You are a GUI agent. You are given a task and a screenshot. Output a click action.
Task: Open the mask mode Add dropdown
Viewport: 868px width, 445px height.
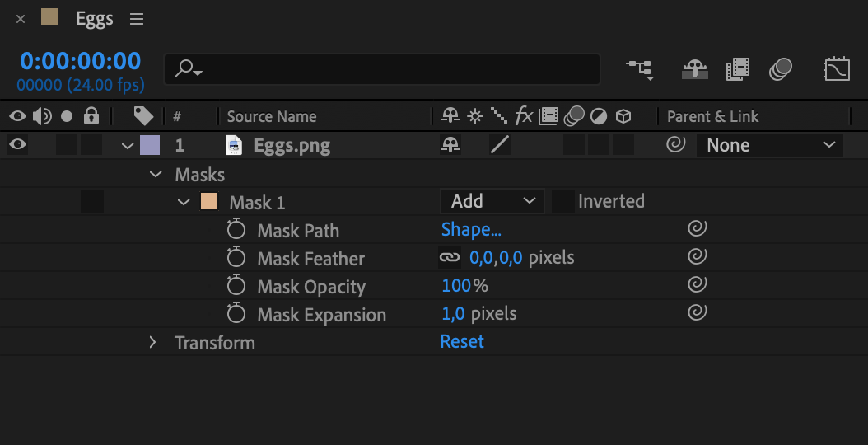[492, 201]
